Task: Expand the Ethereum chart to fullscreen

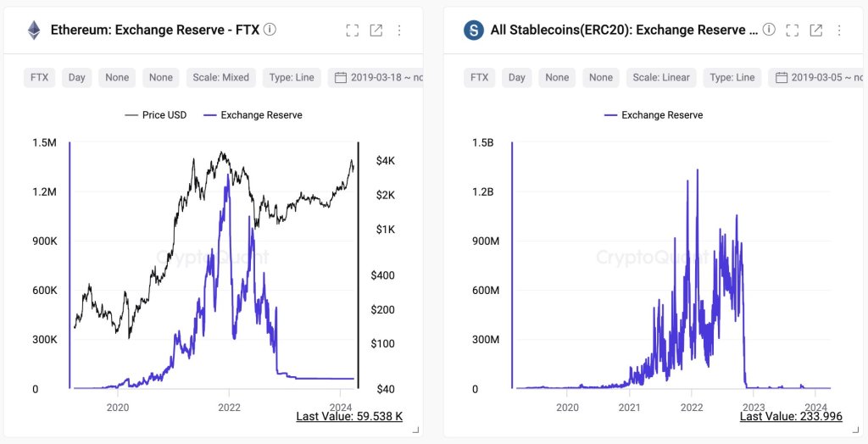Action: [x=353, y=31]
